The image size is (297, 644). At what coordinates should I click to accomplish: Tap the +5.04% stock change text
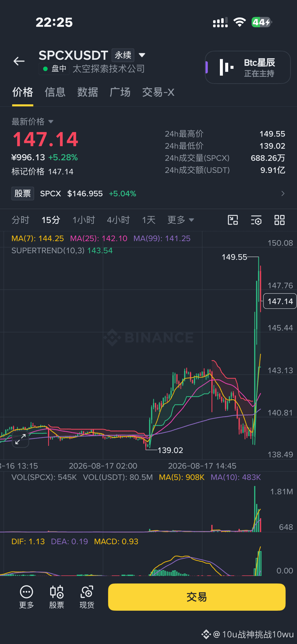[x=122, y=194]
